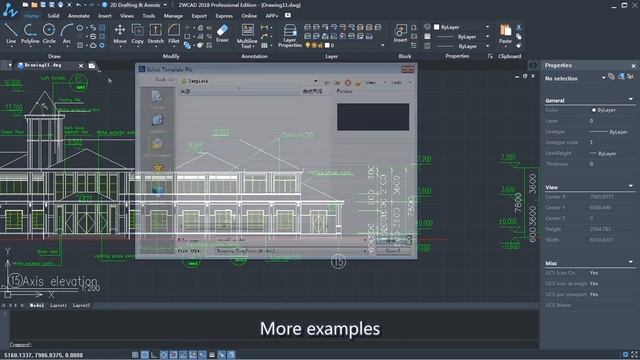Open the lineweight ByLayer dropdown in ribbon
Viewport: 640px width, 360px height.
(x=487, y=47)
